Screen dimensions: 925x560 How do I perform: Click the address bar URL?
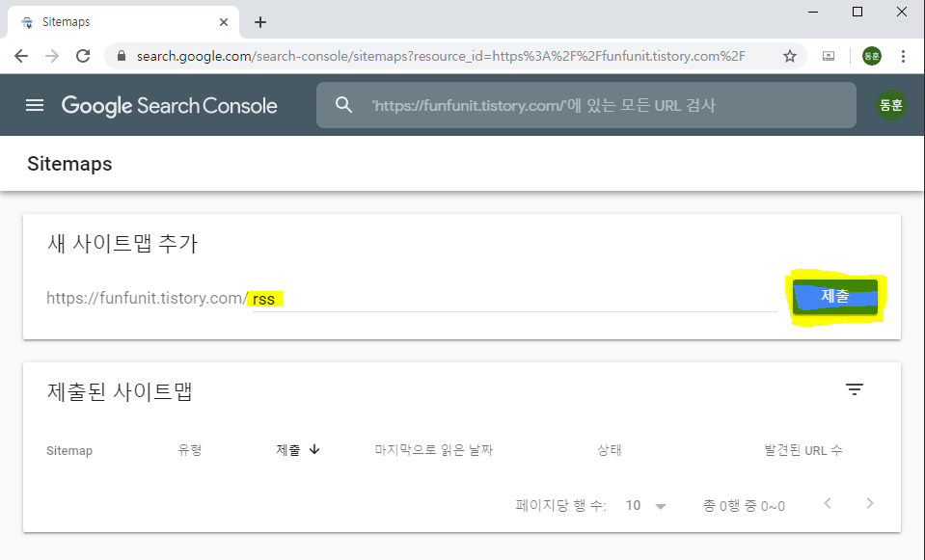[441, 56]
